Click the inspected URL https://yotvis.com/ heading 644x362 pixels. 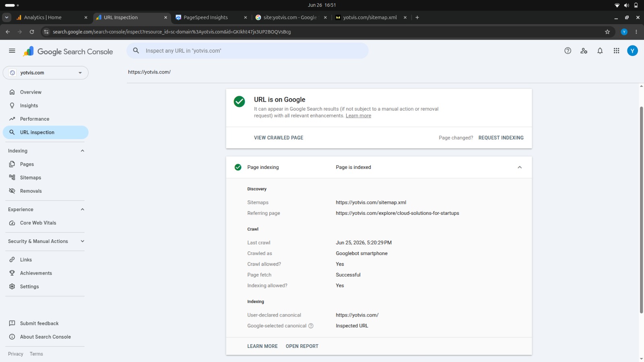coord(149,72)
